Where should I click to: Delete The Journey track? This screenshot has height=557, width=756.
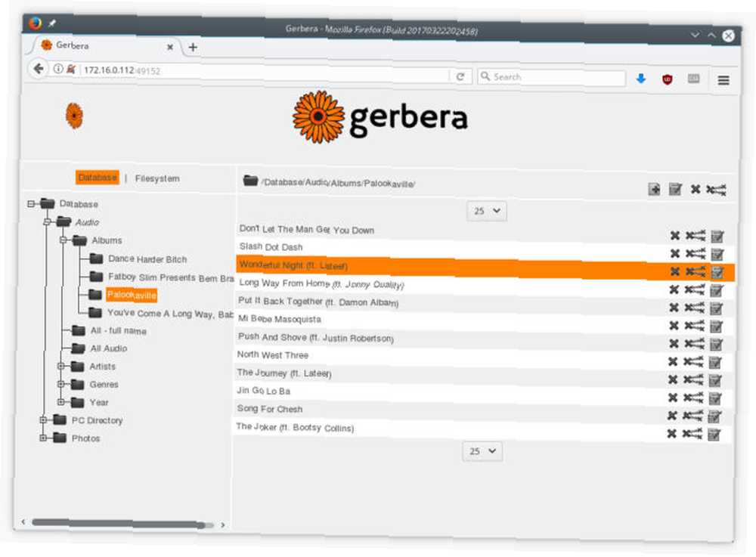pos(673,379)
